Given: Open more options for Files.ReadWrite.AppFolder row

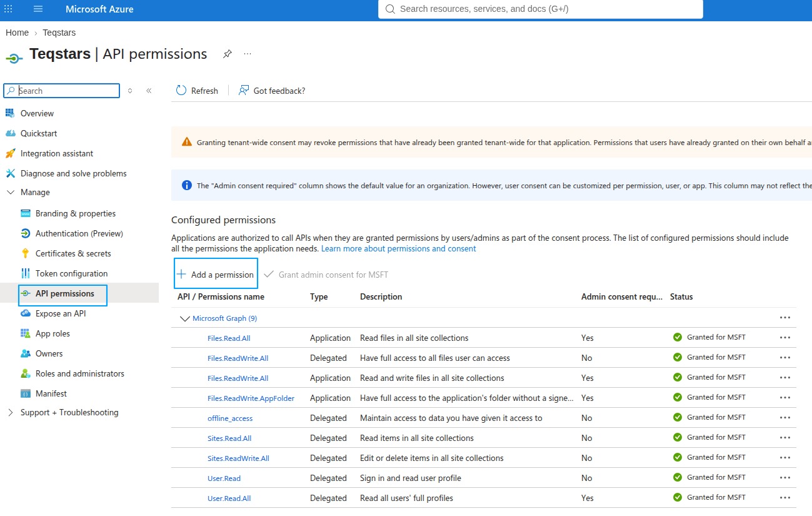Looking at the screenshot, I should [x=785, y=398].
